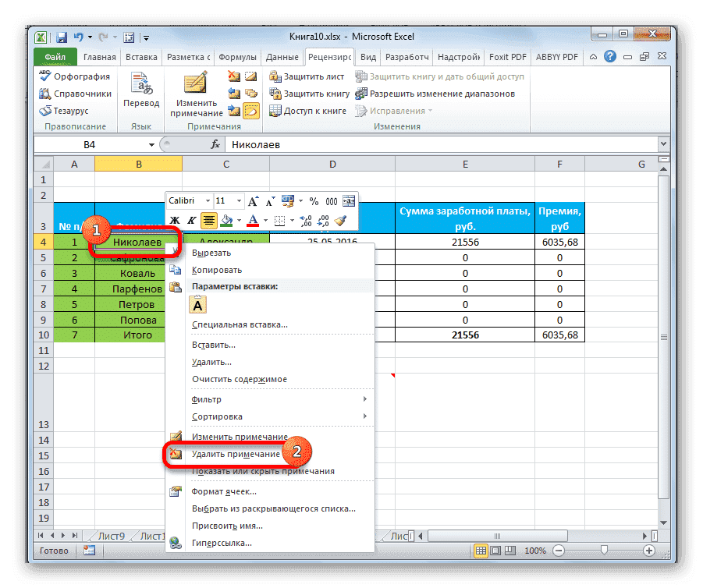Image resolution: width=703 pixels, height=588 pixels.
Task: Choose Удалить примечание from context menu
Action: (234, 453)
